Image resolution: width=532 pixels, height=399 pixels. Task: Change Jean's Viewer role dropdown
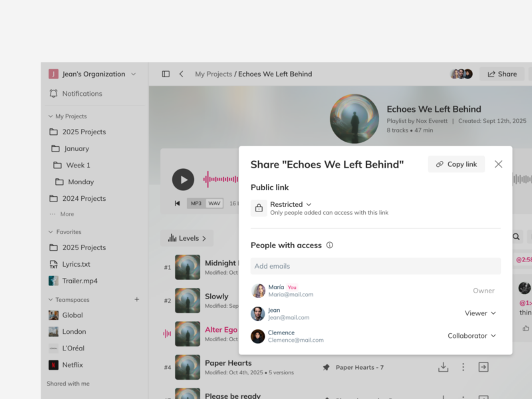click(480, 313)
